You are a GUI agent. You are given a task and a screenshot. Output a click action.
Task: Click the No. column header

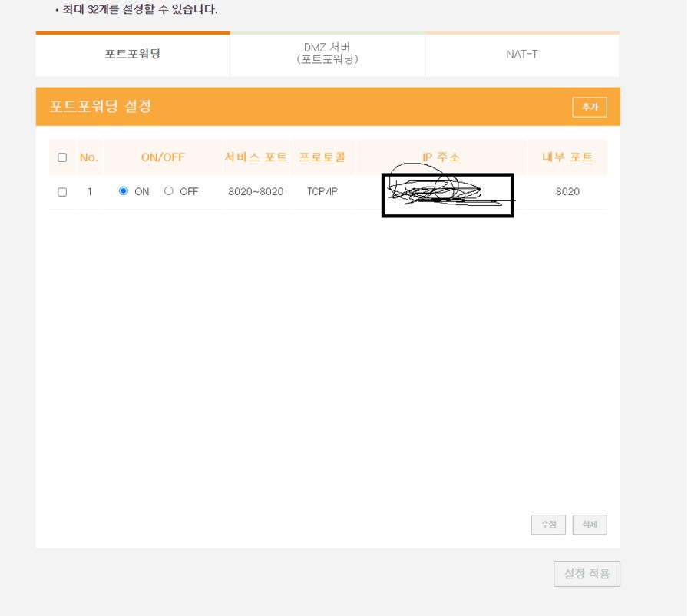[x=89, y=157]
